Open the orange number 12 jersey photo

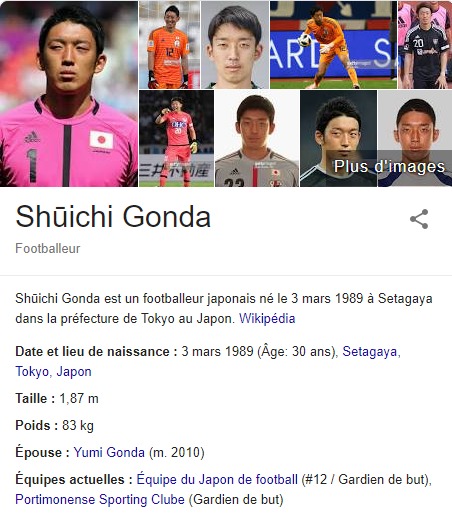tap(169, 45)
